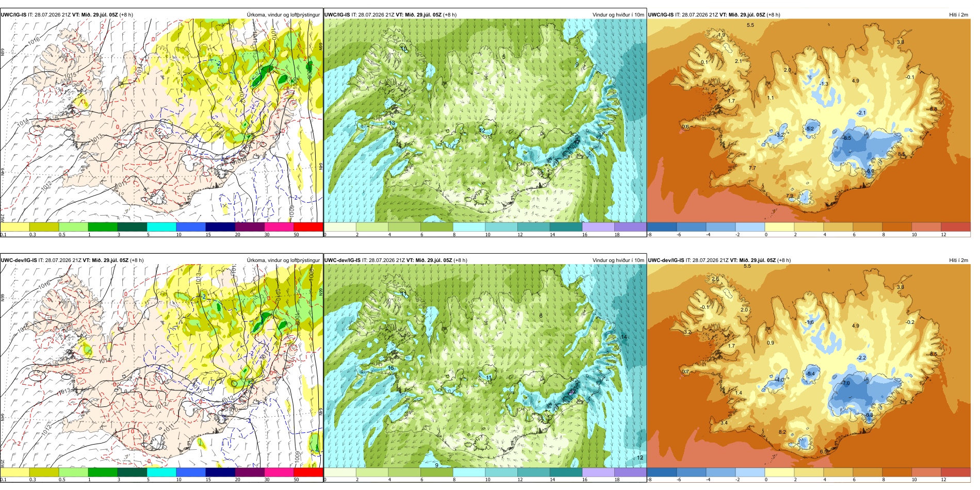
Task: Click the 1.9 temperature value on UWC map
Action: tap(722, 35)
